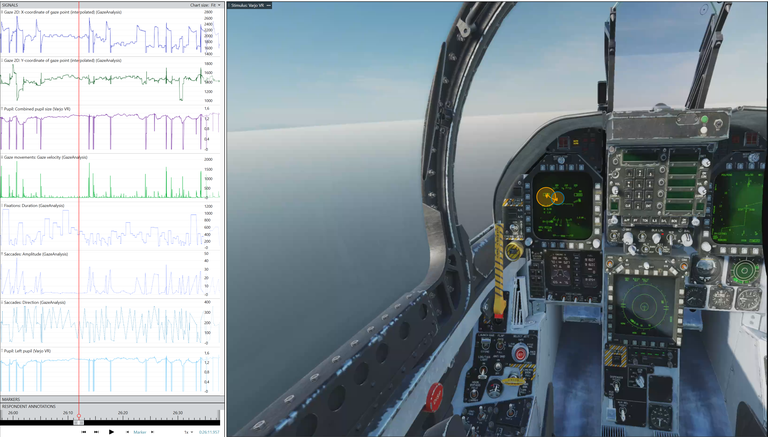Image resolution: width=768 pixels, height=437 pixels.
Task: Select the Fixations Duration signal title
Action: tap(34, 206)
